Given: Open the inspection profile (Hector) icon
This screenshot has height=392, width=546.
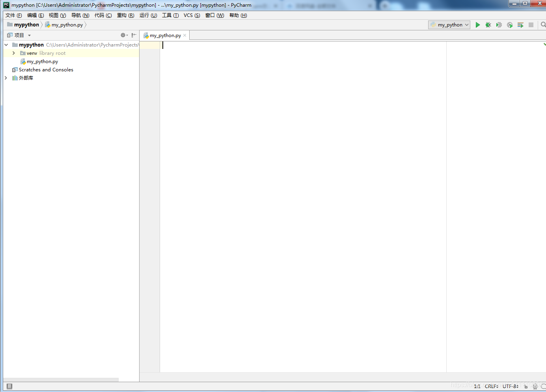Looking at the screenshot, I should tap(535, 386).
